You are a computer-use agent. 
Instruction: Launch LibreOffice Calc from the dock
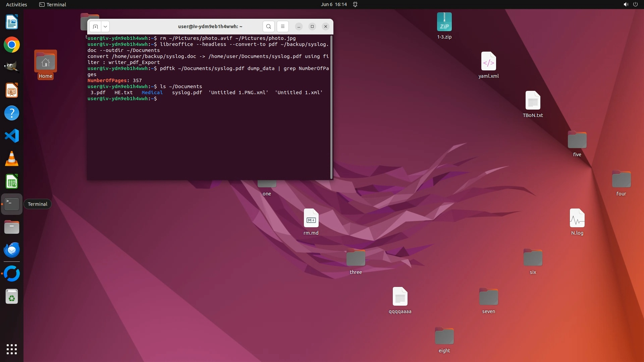pyautogui.click(x=12, y=182)
